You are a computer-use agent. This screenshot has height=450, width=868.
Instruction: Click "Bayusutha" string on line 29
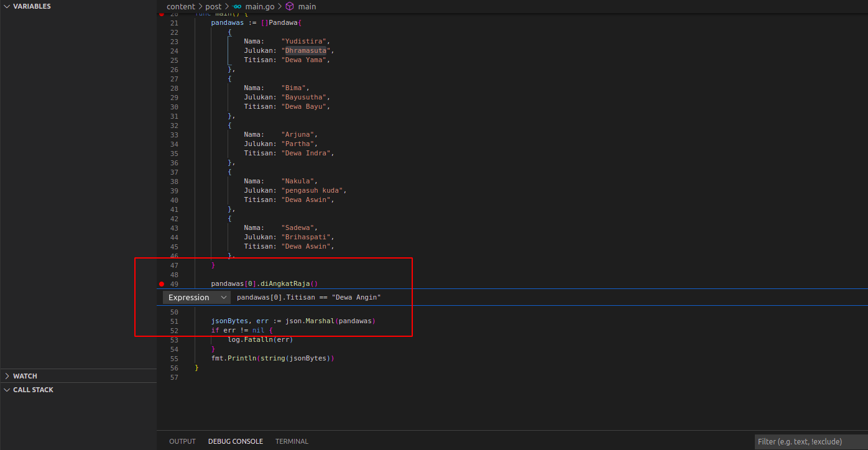pos(304,97)
